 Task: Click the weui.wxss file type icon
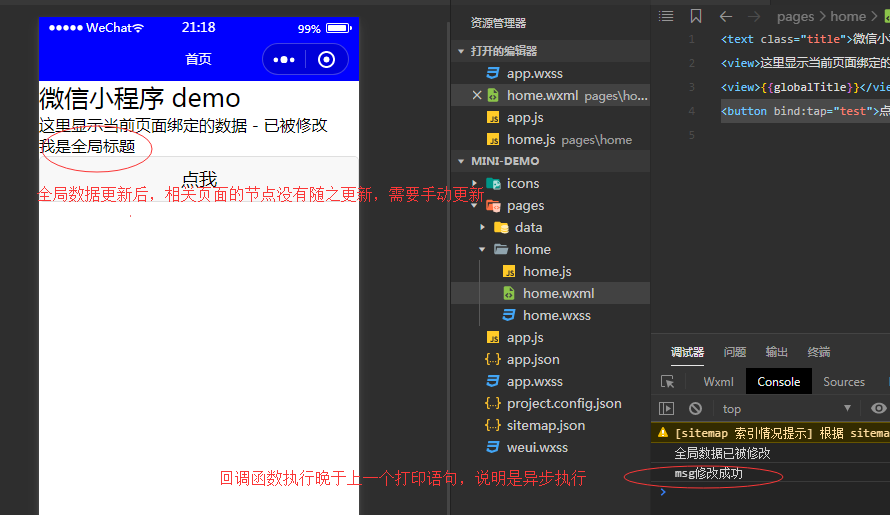click(x=493, y=447)
